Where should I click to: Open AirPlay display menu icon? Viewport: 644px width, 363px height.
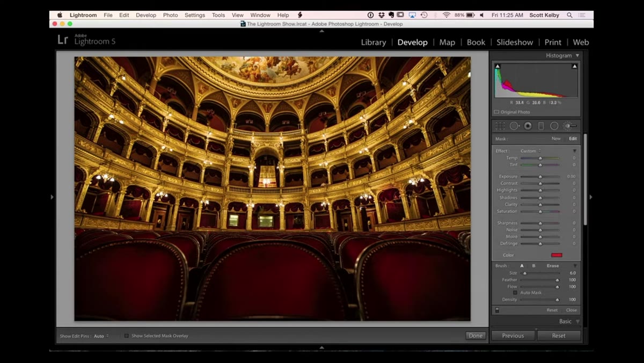[x=412, y=15]
